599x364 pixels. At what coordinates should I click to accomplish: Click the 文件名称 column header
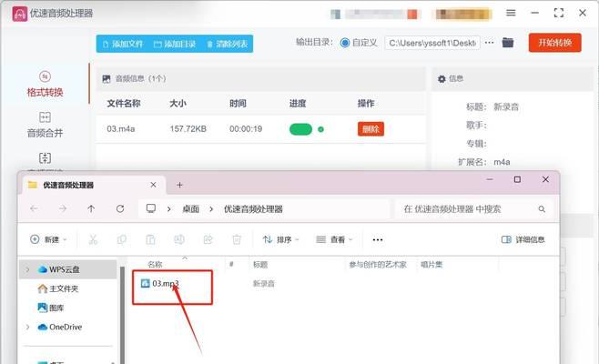pyautogui.click(x=124, y=104)
